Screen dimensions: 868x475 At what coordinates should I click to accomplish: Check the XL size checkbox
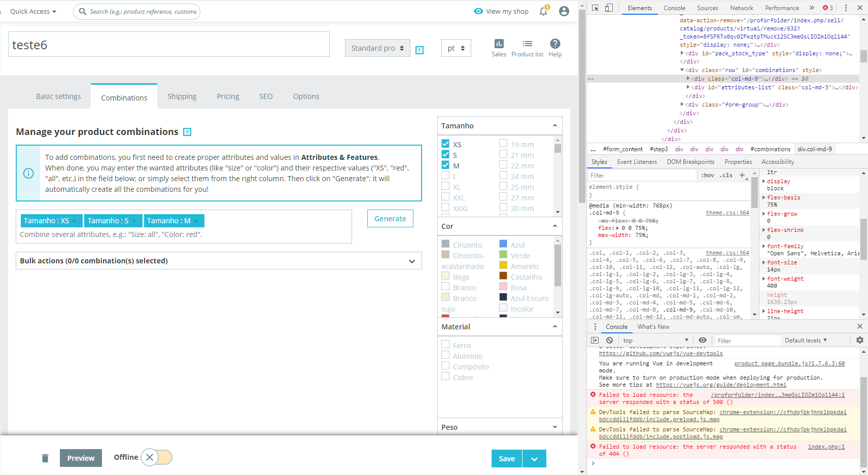(x=445, y=186)
